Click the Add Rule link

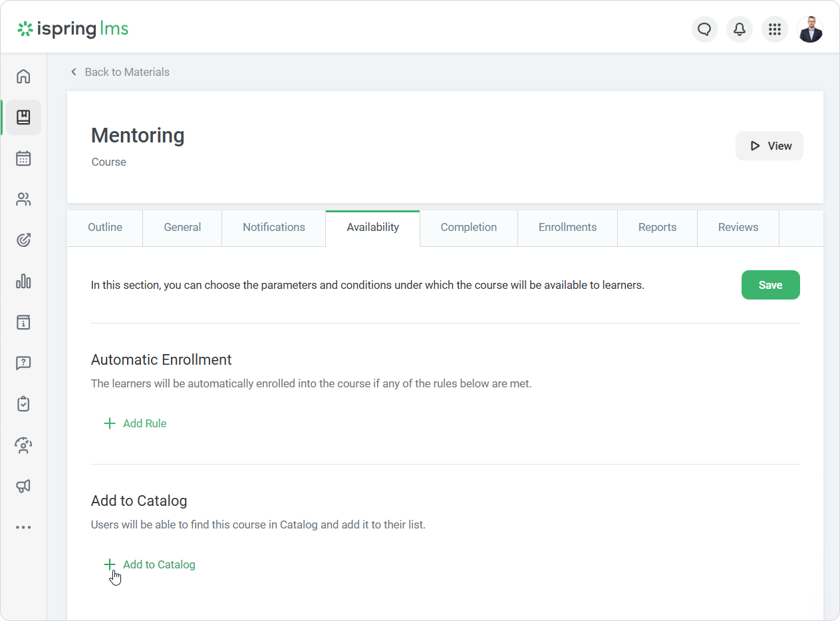coord(136,423)
